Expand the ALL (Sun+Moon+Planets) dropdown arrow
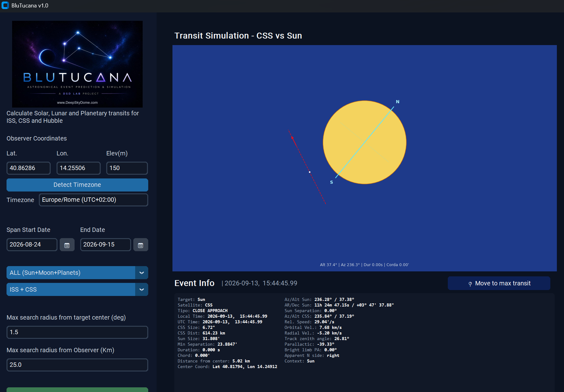 (x=142, y=273)
